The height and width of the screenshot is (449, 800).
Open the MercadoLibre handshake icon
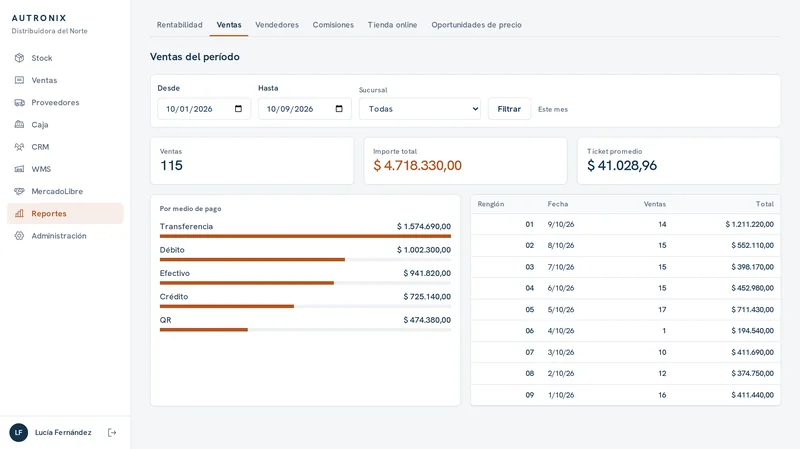coord(19,191)
